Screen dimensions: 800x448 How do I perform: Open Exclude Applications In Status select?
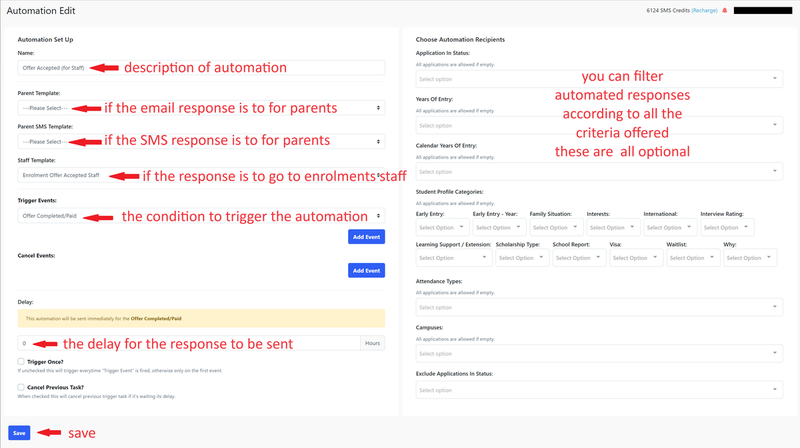tap(599, 390)
